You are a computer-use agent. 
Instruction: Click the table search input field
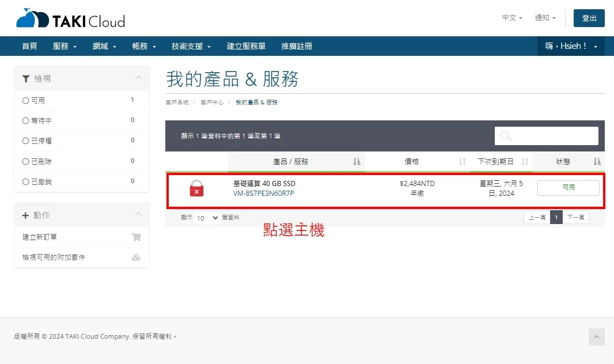(546, 136)
